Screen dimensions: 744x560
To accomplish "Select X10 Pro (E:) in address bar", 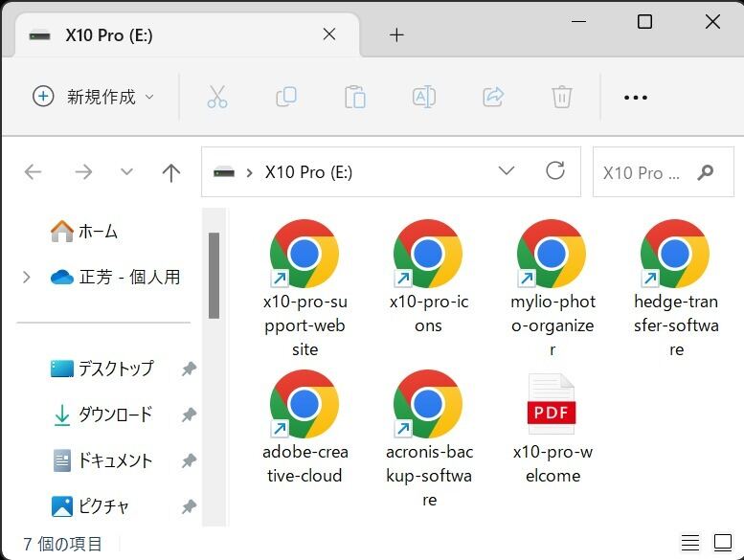I will click(308, 172).
